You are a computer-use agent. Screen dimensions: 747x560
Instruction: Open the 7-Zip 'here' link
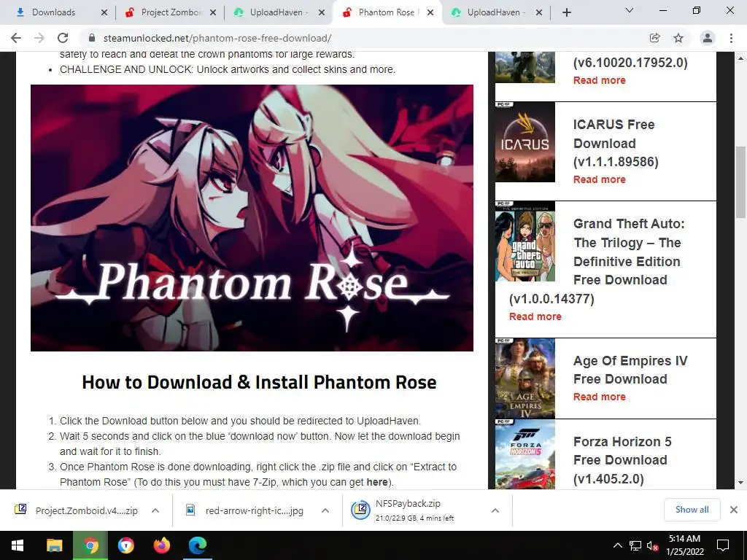click(377, 482)
